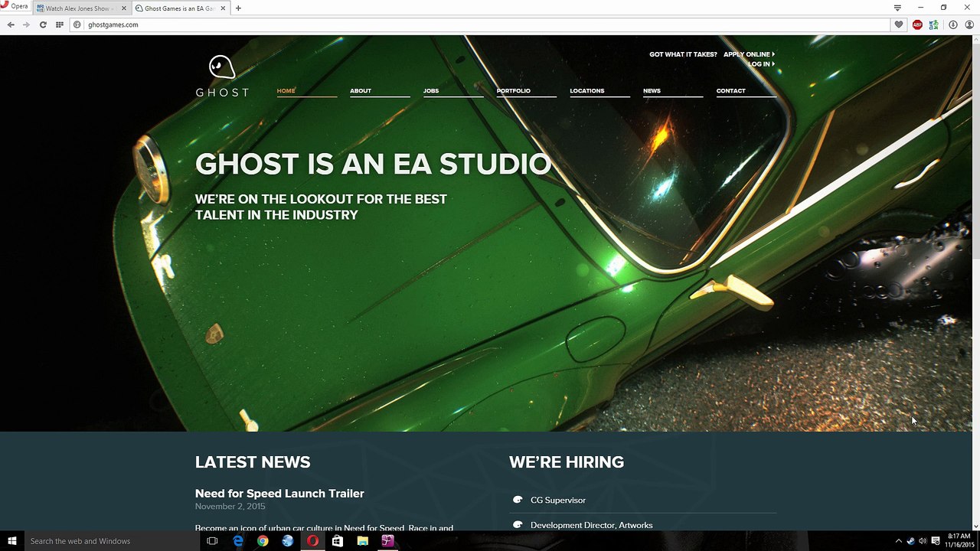Open the Need for Speed Launch Trailer article
This screenshot has height=551, width=980.
point(279,494)
